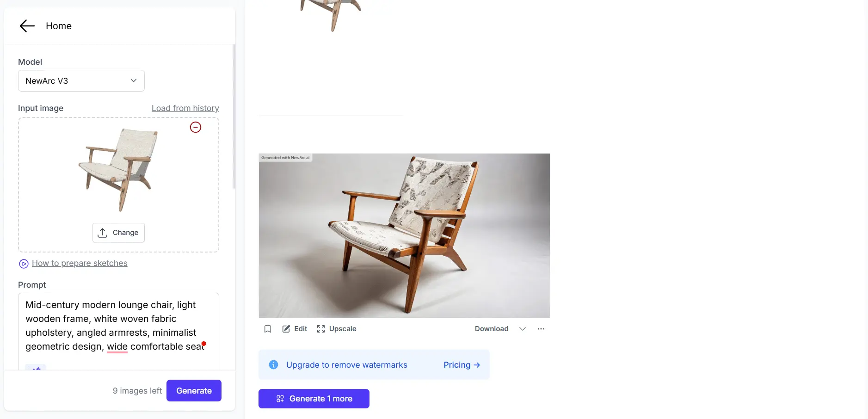Viewport: 868px width, 419px height.
Task: Click the Change image button
Action: click(x=118, y=233)
